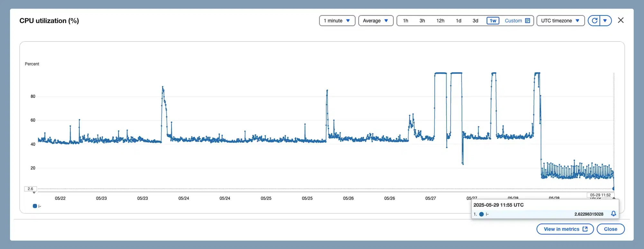Open the 1 minute period dropdown
Screen dimensions: 644x249
click(337, 21)
